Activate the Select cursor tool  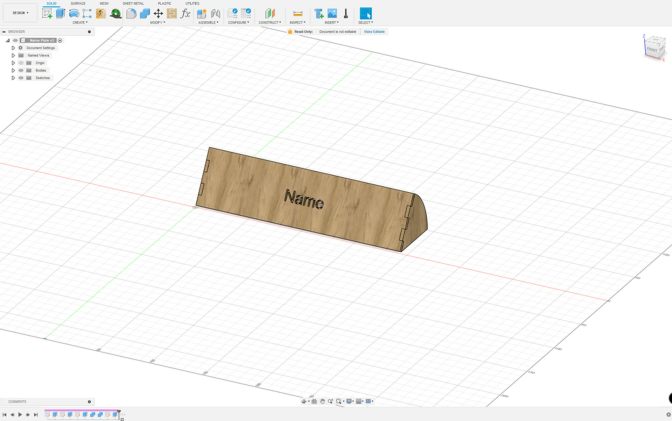coord(366,13)
